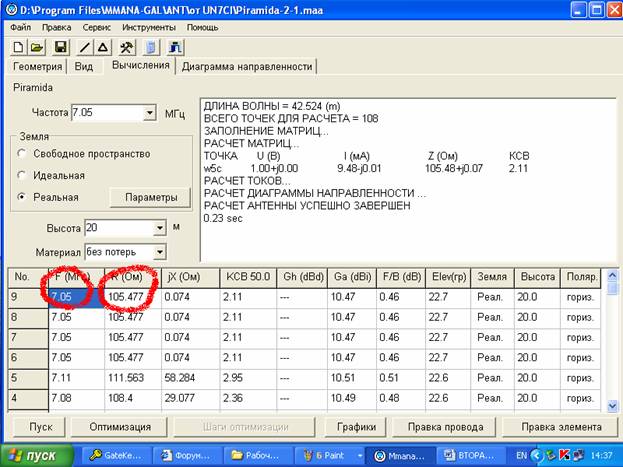Screen dimensions: 623x467
Task: Select 'Свободное пространство' ground option
Action: click(x=22, y=154)
